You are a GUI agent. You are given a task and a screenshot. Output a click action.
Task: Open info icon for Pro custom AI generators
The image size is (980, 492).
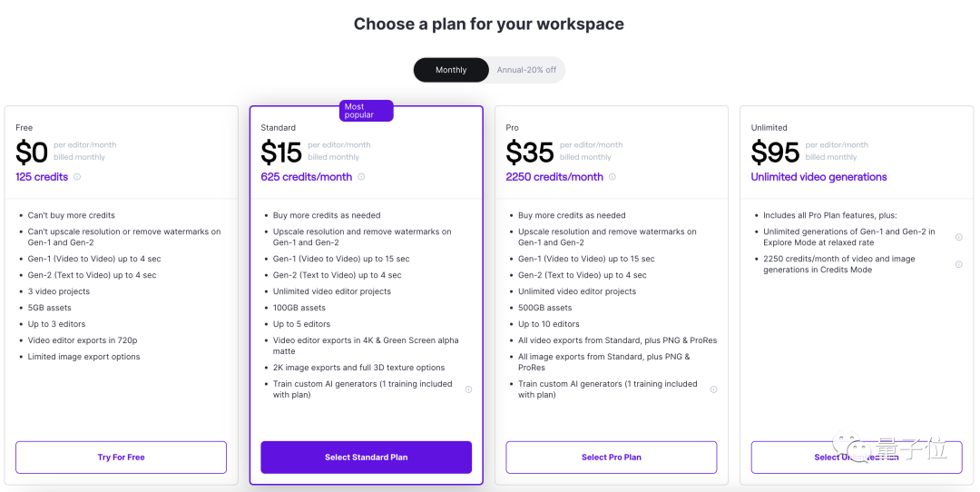pyautogui.click(x=713, y=389)
